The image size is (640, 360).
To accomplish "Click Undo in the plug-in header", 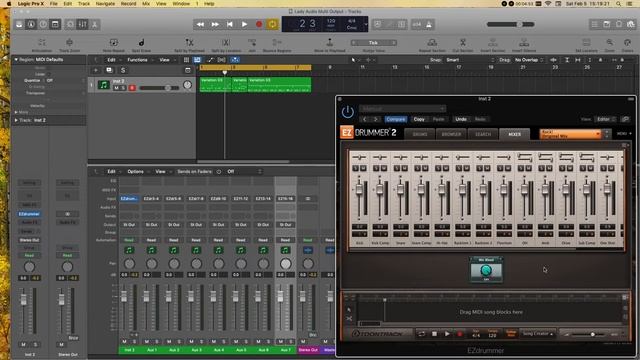I will [x=461, y=119].
